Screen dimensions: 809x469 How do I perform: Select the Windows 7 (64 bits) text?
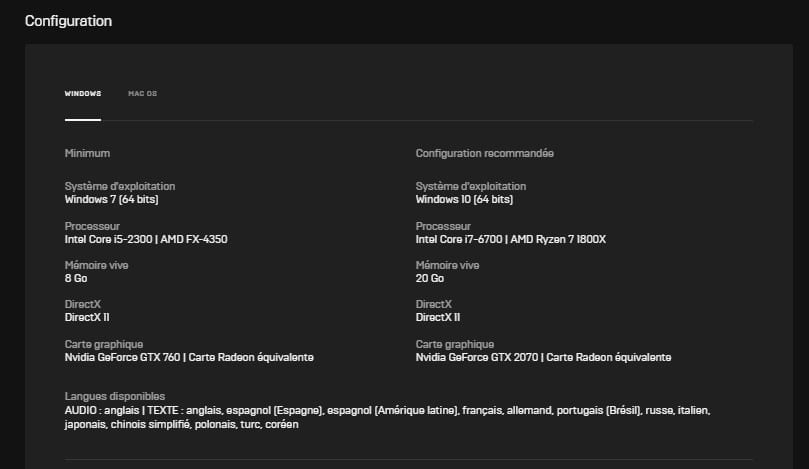click(x=111, y=199)
